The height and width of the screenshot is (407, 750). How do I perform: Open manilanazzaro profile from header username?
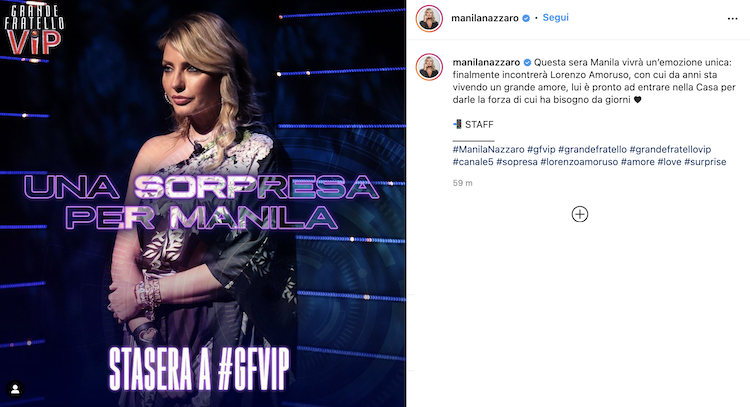coord(485,18)
